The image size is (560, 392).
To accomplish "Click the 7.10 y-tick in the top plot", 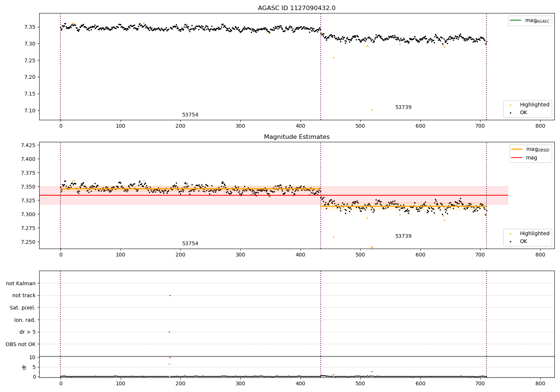I will (30, 111).
